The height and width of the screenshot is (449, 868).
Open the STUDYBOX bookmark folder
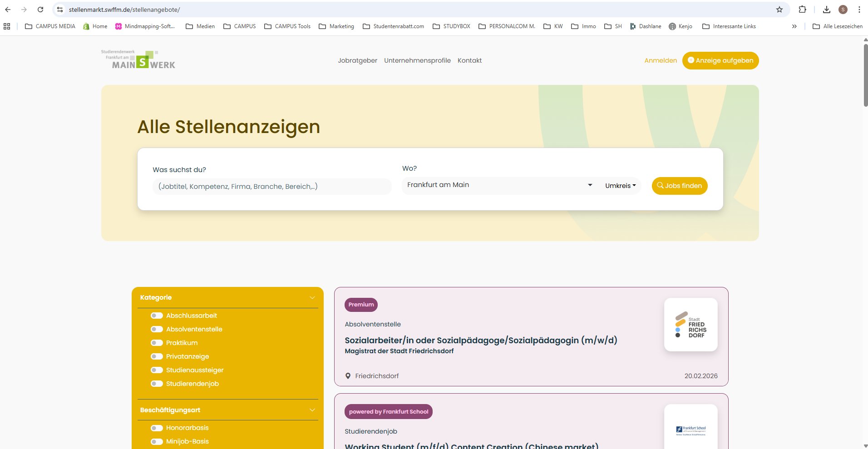(x=452, y=26)
